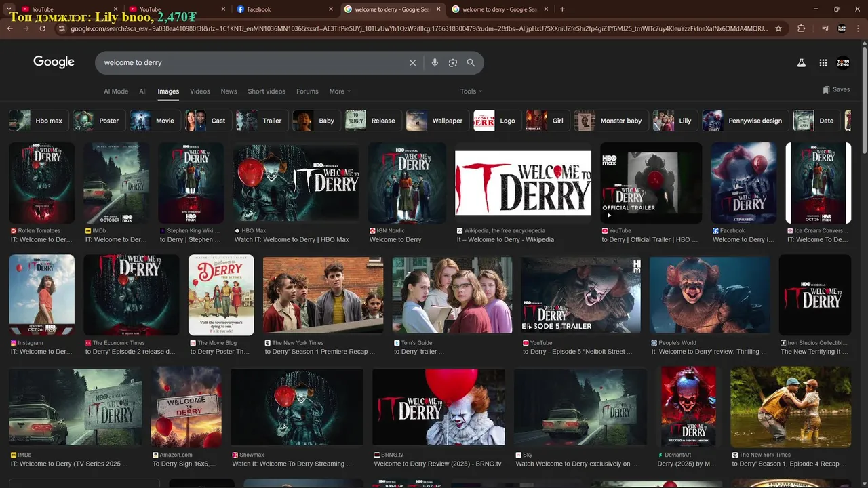Open the browser extensions puzzle icon
The width and height of the screenshot is (868, 488).
pyautogui.click(x=802, y=28)
